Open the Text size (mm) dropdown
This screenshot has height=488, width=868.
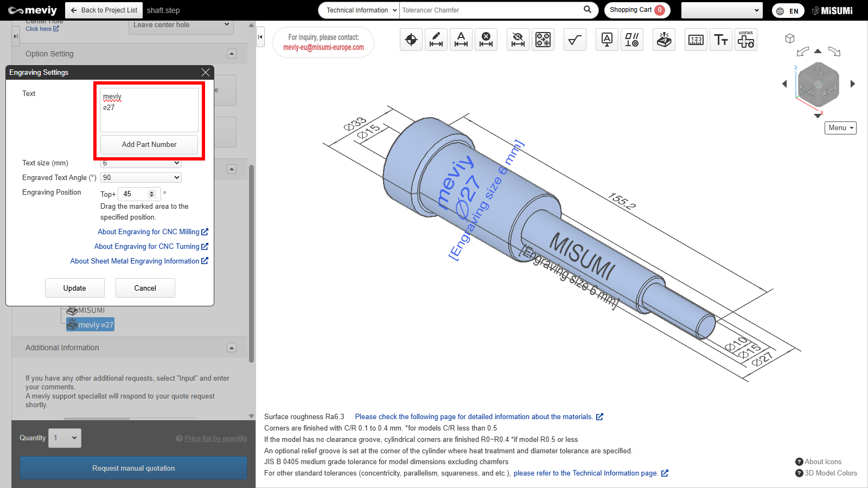tap(141, 163)
